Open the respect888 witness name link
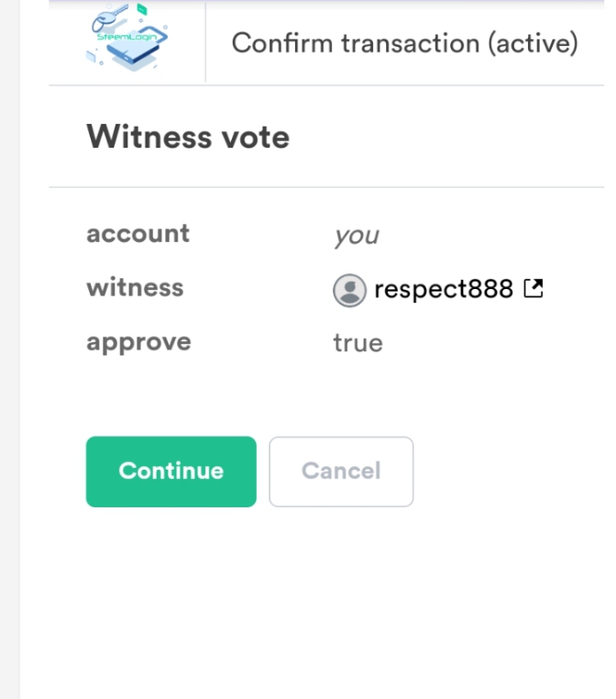 coord(443,290)
